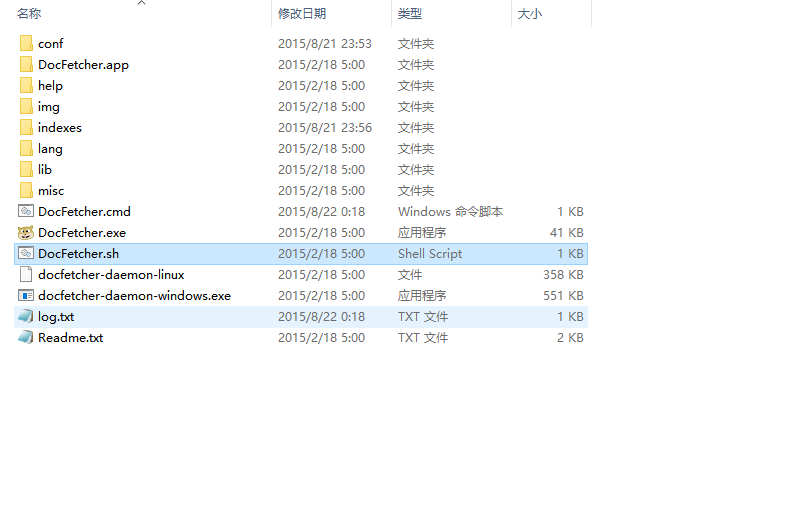Image resolution: width=799 pixels, height=527 pixels.
Task: Select the conf folder name
Action: tap(50, 44)
